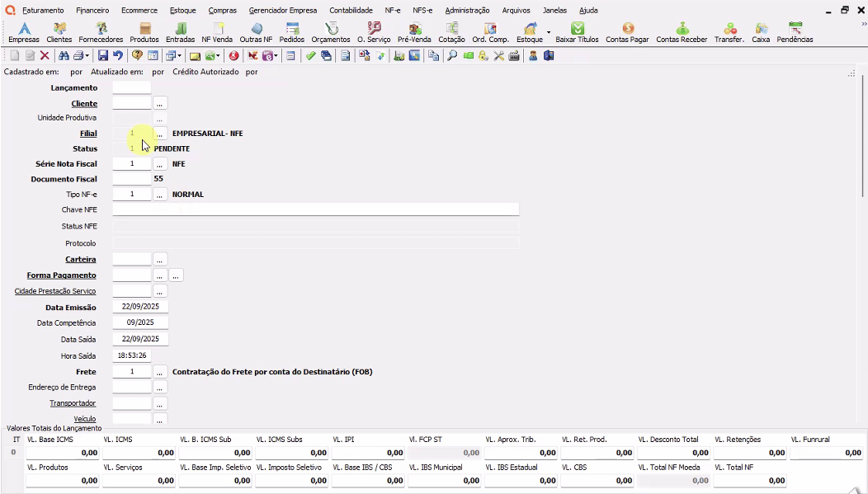
Task: Click the Forma Pagamento label link
Action: (x=61, y=275)
